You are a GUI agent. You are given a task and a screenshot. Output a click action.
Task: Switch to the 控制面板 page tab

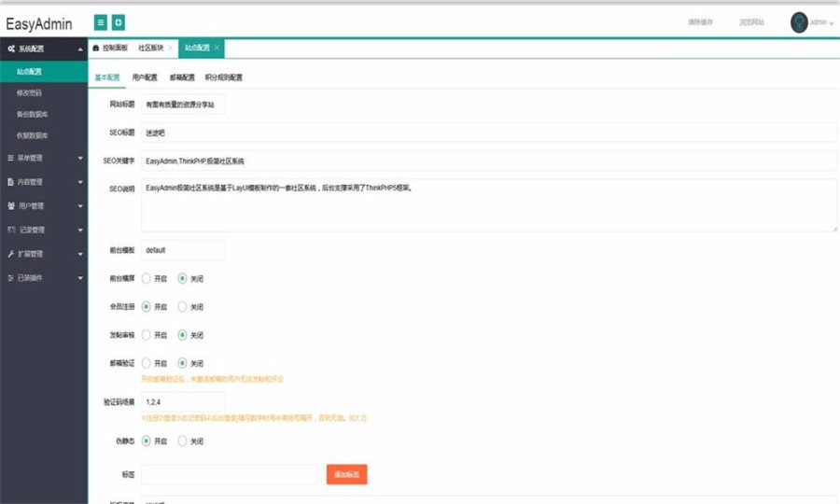coord(110,49)
